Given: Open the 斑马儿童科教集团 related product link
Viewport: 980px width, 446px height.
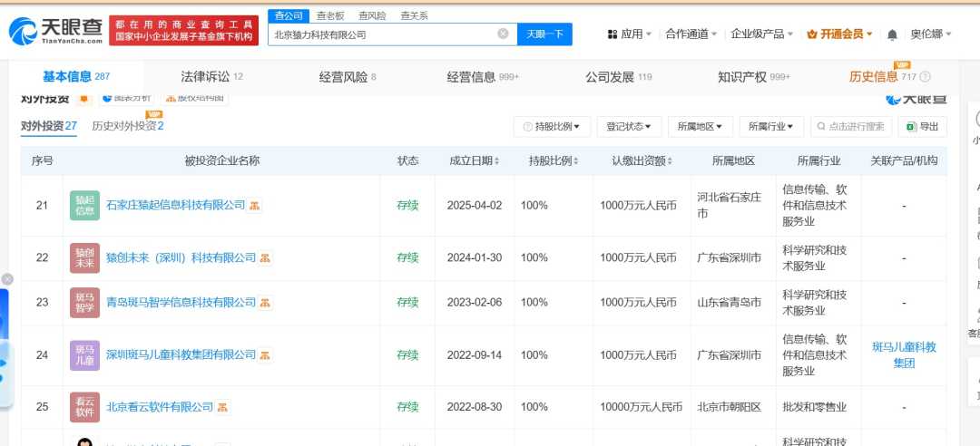Looking at the screenshot, I should pos(903,355).
